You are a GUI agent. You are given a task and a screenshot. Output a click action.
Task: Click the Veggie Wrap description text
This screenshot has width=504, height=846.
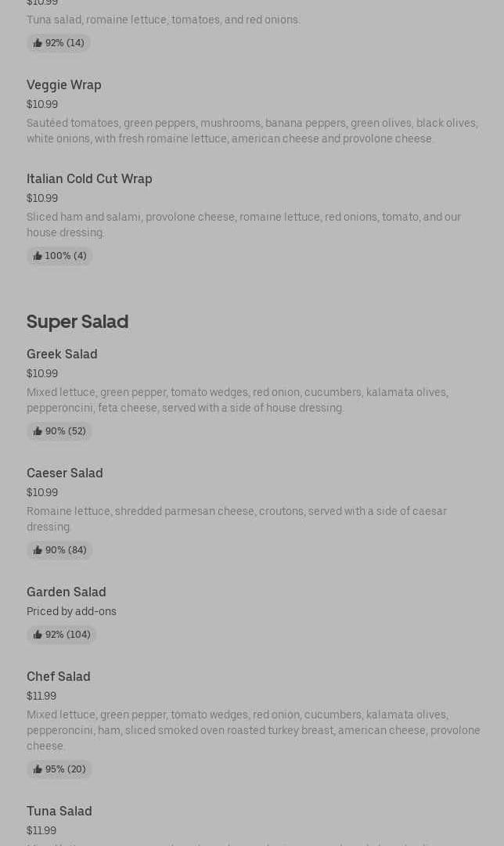[252, 131]
